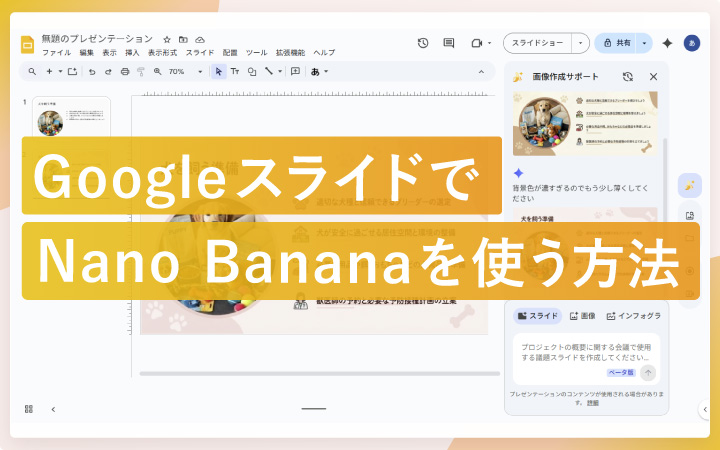The width and height of the screenshot is (720, 450).
Task: Redo the last action
Action: click(108, 72)
